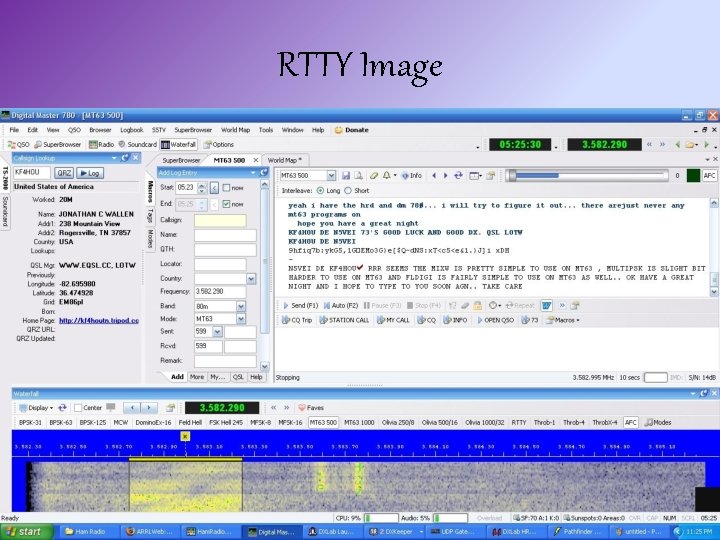720x540 pixels.
Task: Click the eraser icon in receive toolbar
Action: coord(374,175)
